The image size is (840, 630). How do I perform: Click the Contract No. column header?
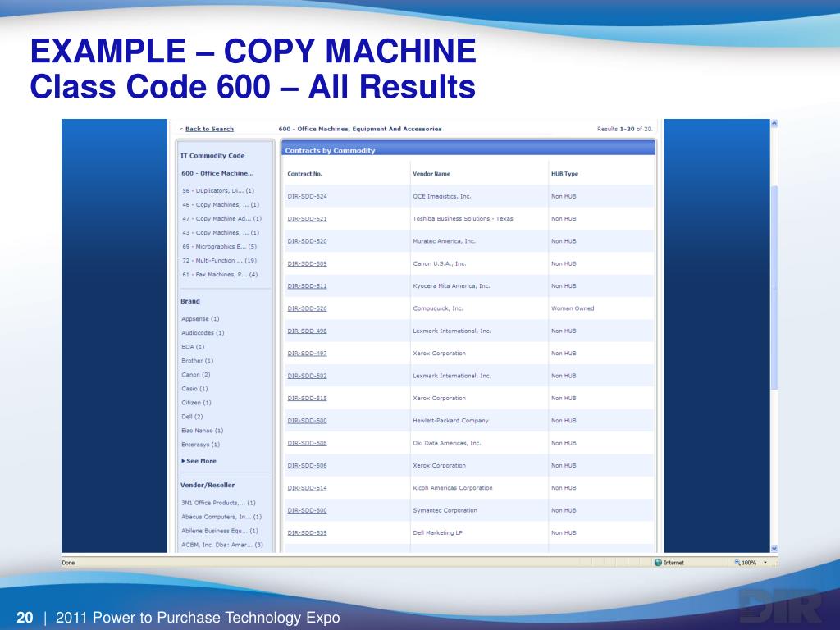point(304,174)
